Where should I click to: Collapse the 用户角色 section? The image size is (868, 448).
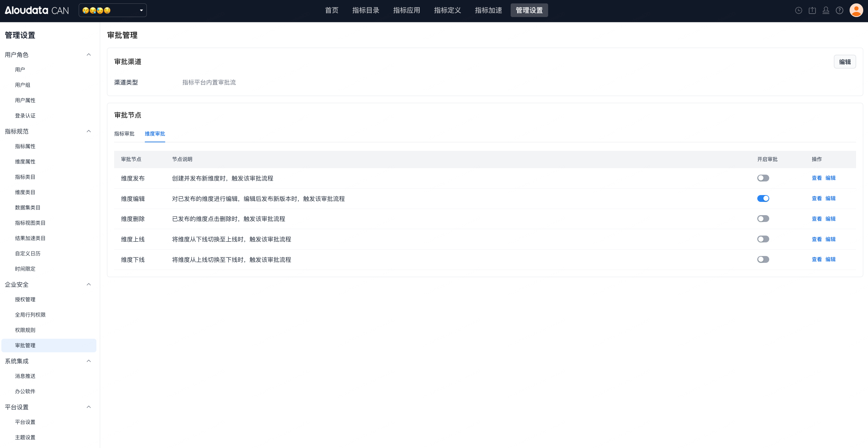coord(89,54)
